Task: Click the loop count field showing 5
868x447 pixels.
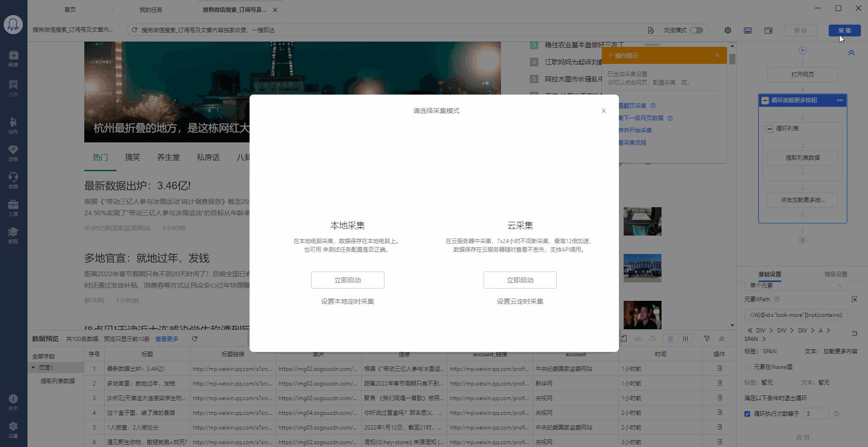Action: [x=816, y=414]
